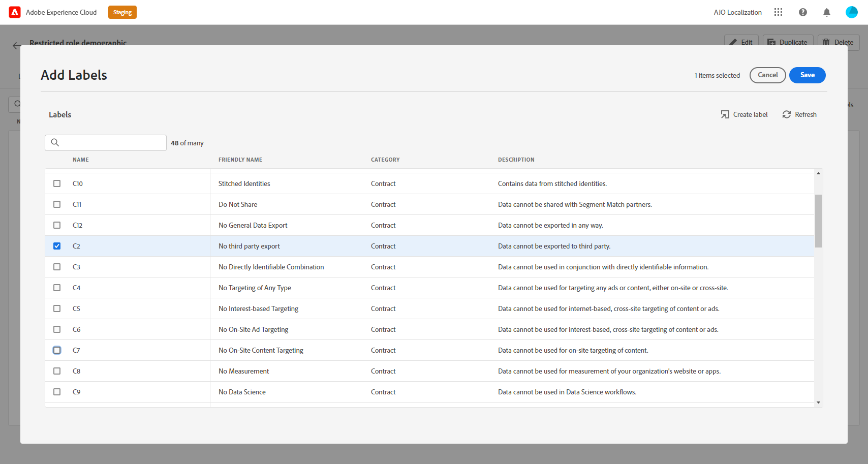Save the selected labels

click(807, 75)
